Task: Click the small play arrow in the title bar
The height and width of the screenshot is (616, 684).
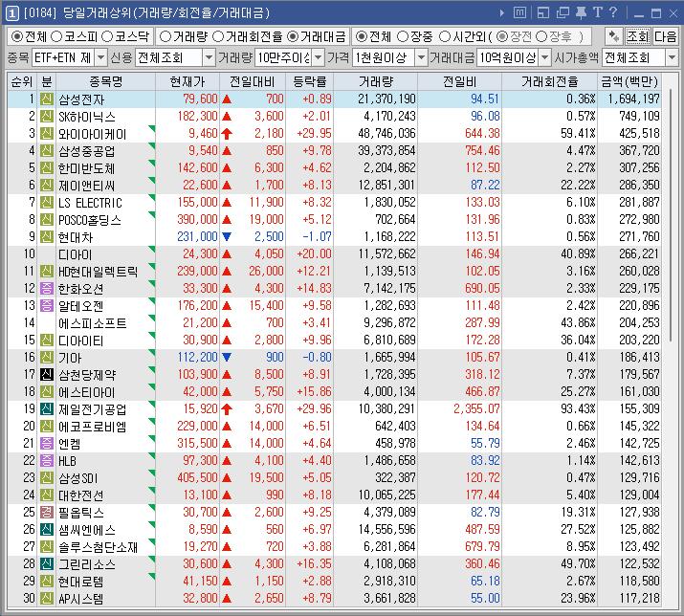Action: pos(502,13)
